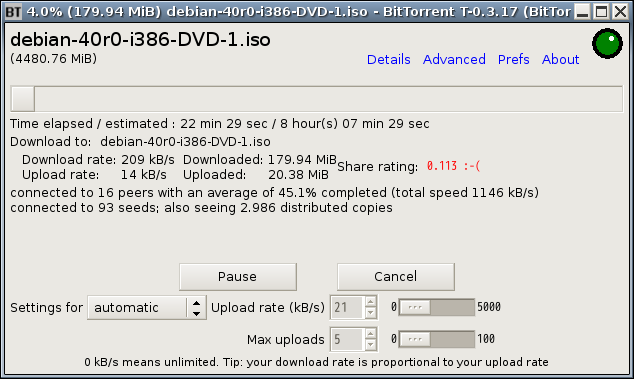This screenshot has width=634, height=379.
Task: Click the 'Download to:' file name line
Action: coord(140,142)
